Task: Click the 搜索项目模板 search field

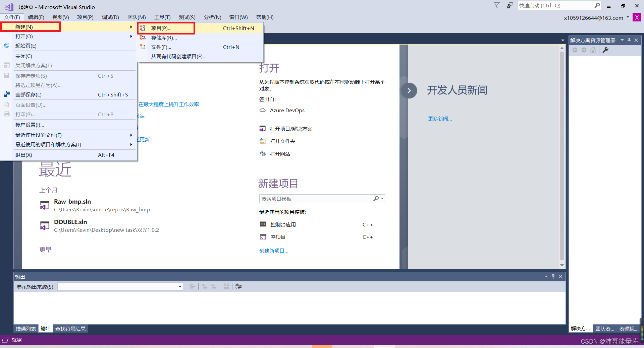Action: (x=316, y=199)
